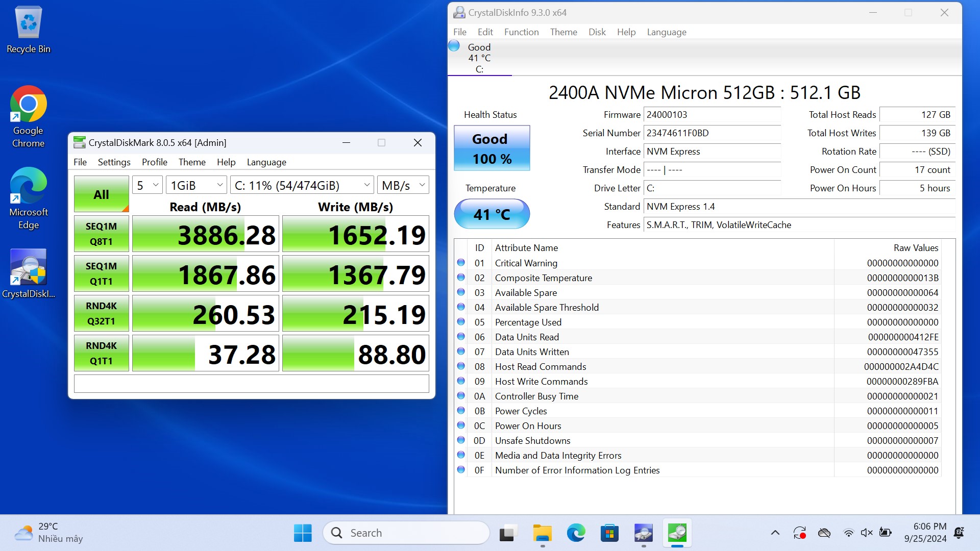The width and height of the screenshot is (980, 551).
Task: Open unit dropdown showing MB/s
Action: coord(403,185)
